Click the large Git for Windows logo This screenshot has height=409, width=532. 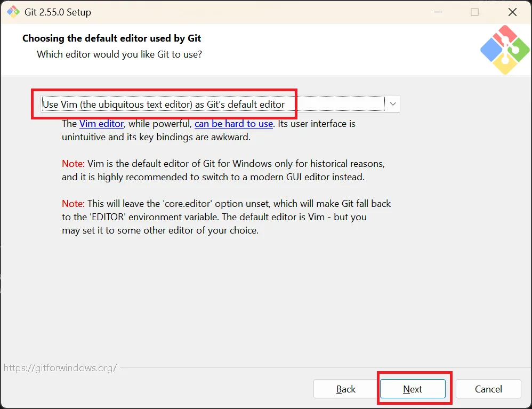coord(504,50)
